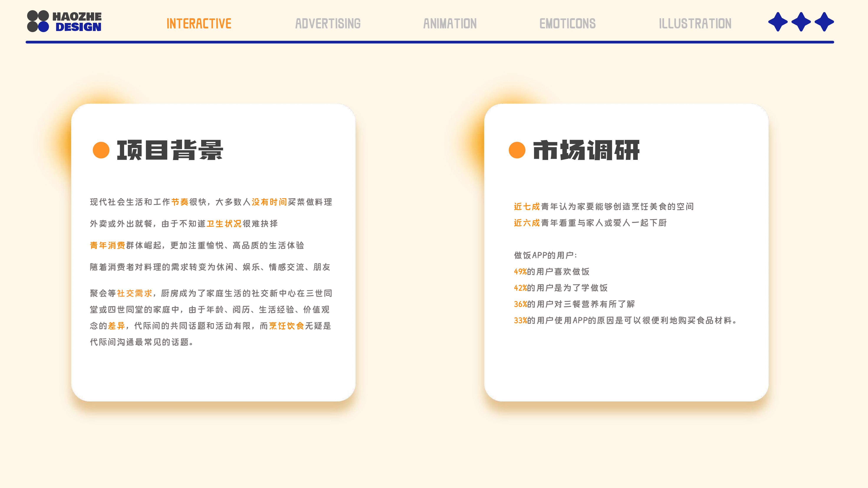The height and width of the screenshot is (488, 868).
Task: Go to the ANIMATION tab
Action: pyautogui.click(x=450, y=24)
